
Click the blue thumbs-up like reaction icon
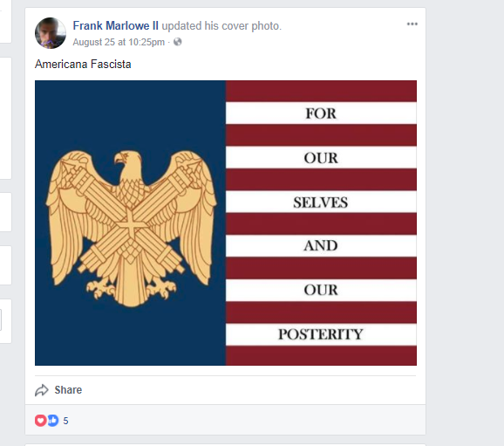(53, 421)
